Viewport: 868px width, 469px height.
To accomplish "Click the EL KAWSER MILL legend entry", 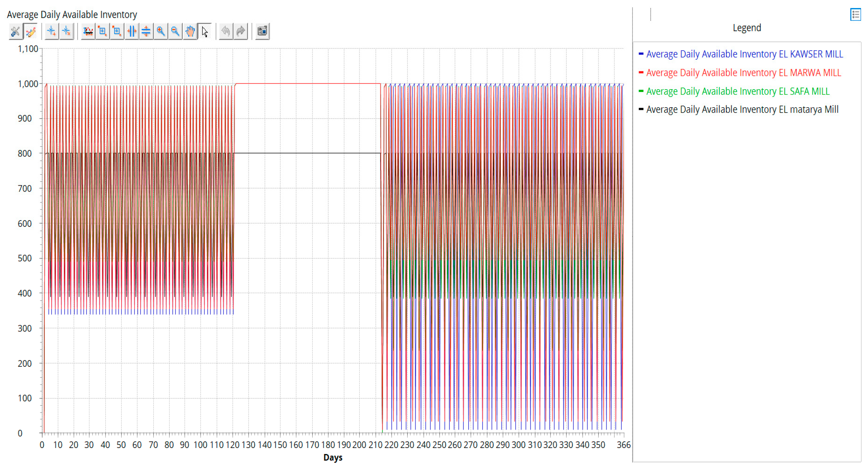I will [744, 54].
